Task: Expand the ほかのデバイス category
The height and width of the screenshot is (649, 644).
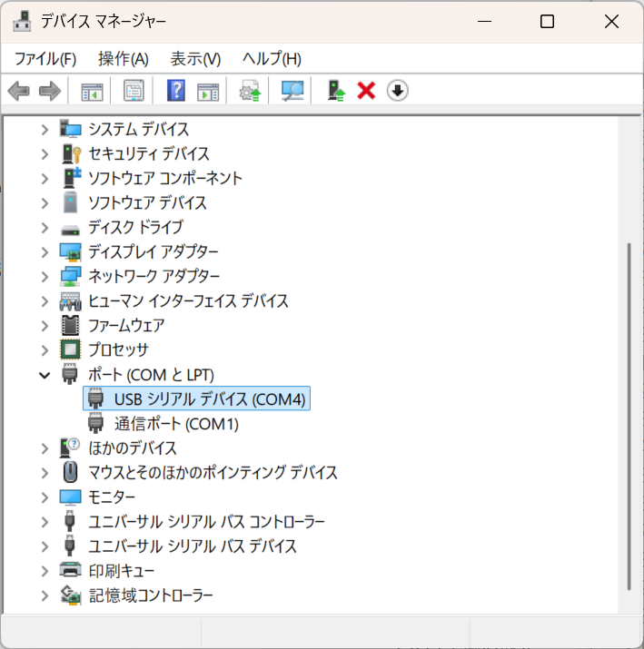Action: (45, 447)
